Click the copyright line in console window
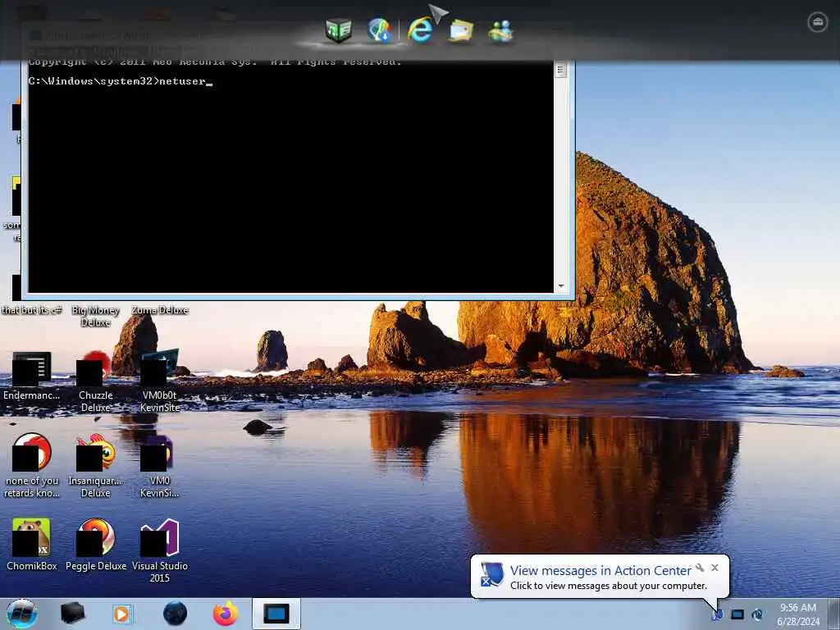This screenshot has width=840, height=630. pos(214,62)
